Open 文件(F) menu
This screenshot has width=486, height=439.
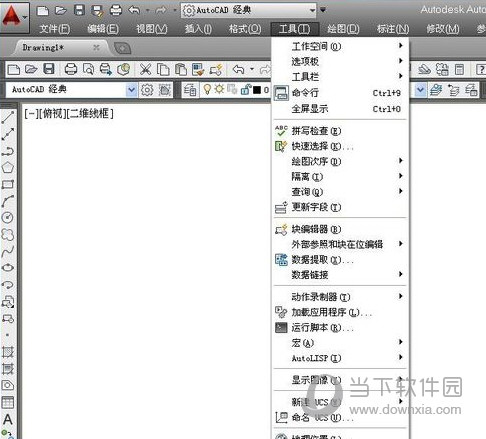click(x=55, y=29)
